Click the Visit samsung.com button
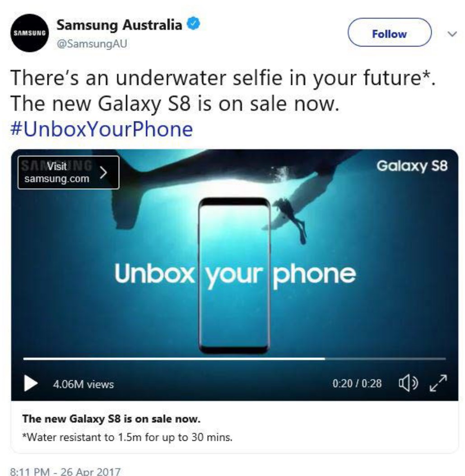 click(x=68, y=173)
